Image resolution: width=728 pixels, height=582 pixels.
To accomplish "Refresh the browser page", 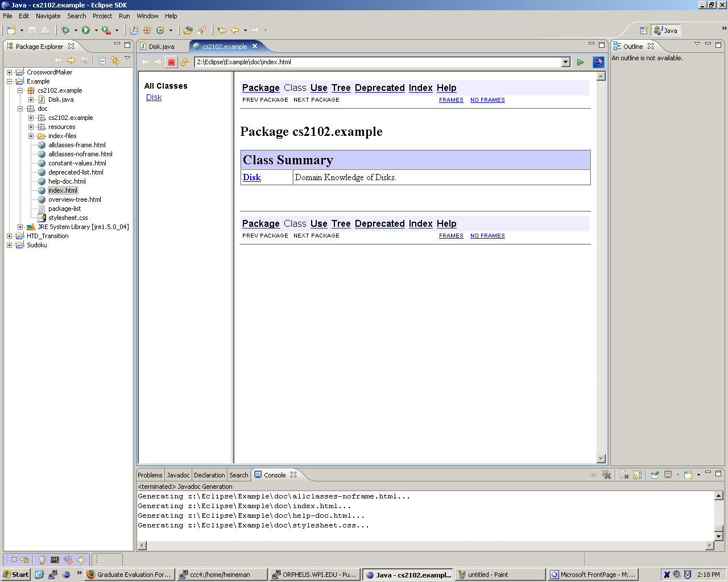I will tap(184, 62).
